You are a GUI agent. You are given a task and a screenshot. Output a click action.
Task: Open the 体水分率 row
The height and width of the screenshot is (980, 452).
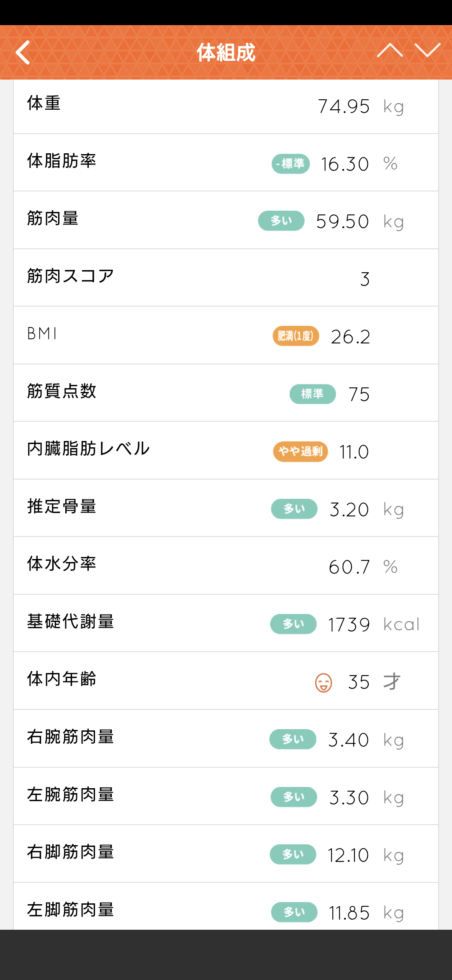[226, 566]
